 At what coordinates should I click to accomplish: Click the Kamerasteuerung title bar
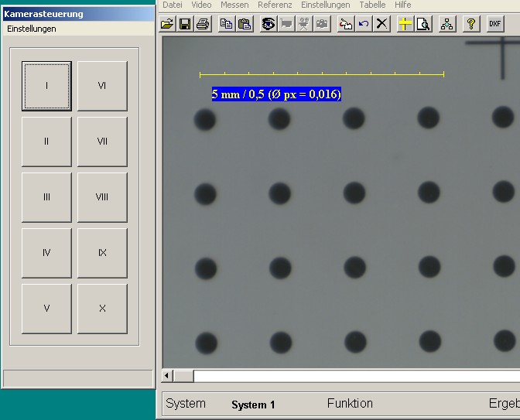[x=79, y=14]
